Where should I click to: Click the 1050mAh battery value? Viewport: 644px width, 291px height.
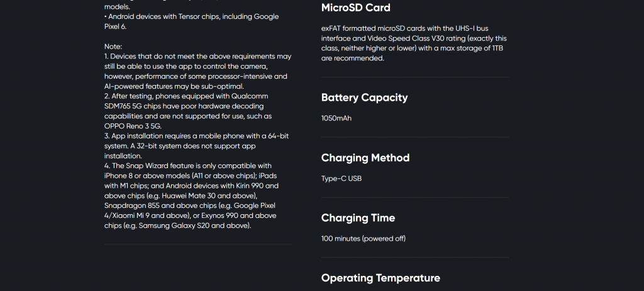coord(336,118)
